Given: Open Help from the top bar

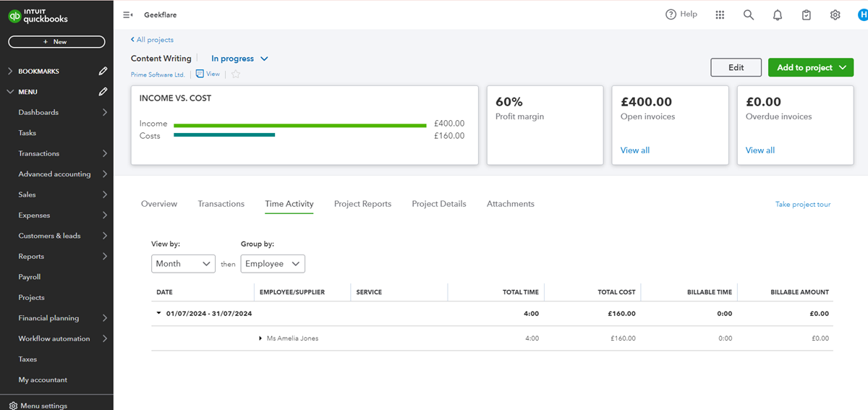Looking at the screenshot, I should tap(681, 14).
